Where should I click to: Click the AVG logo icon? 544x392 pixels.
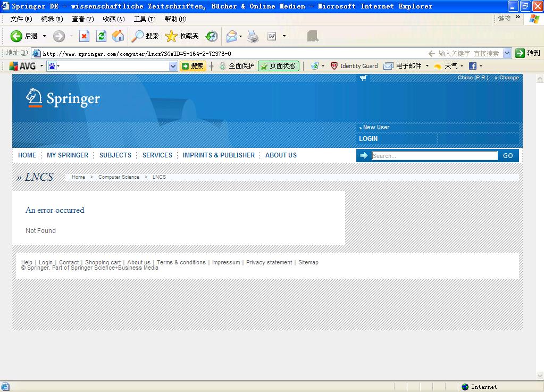pyautogui.click(x=22, y=66)
